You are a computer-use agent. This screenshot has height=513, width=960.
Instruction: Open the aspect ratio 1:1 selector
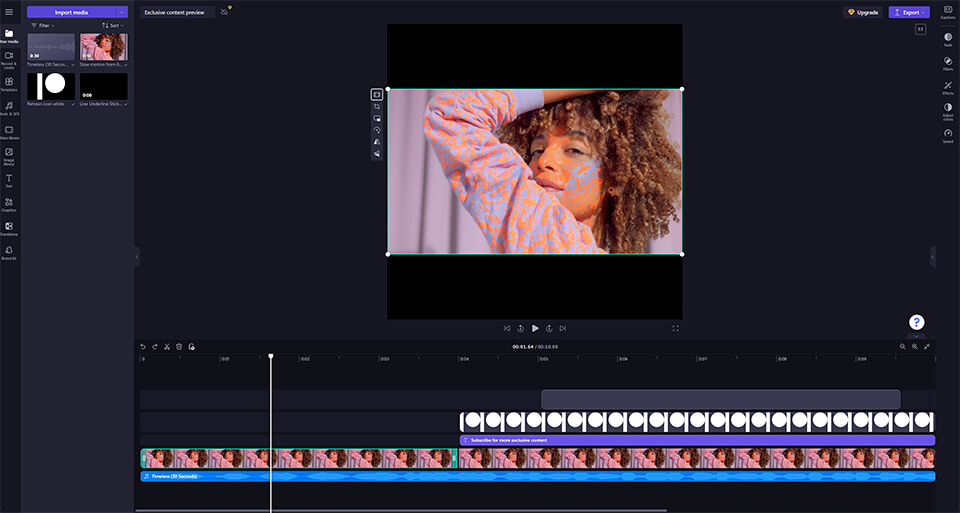coord(920,29)
